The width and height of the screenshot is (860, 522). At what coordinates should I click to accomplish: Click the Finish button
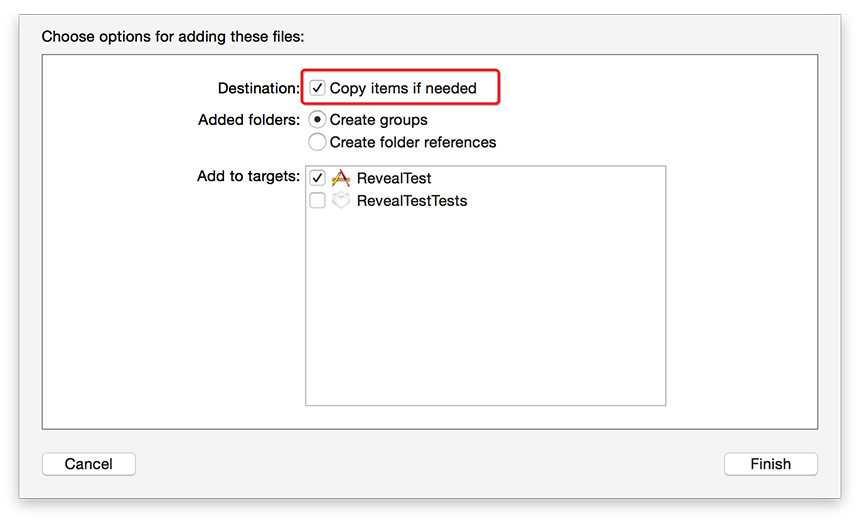pyautogui.click(x=771, y=464)
